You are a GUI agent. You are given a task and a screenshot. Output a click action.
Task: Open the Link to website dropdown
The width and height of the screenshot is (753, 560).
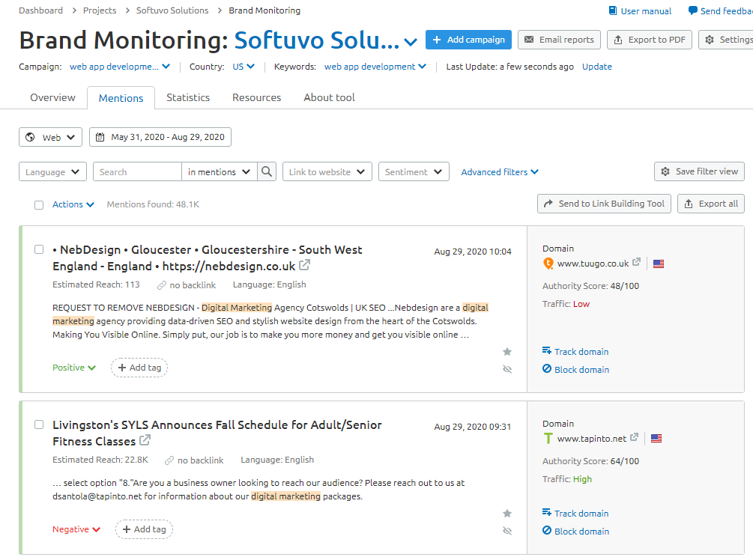[327, 171]
